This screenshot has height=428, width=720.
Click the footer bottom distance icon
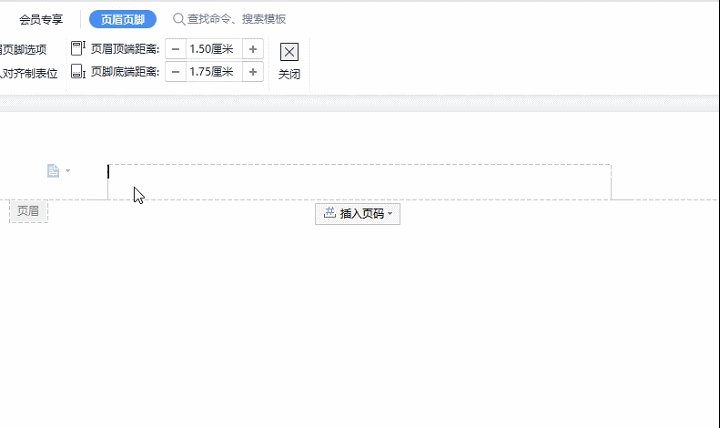78,71
